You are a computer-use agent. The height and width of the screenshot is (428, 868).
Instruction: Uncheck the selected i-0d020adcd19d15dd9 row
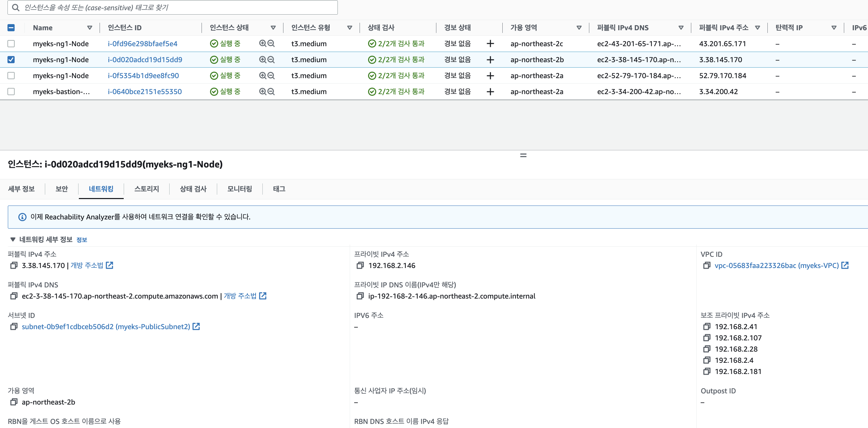tap(11, 59)
